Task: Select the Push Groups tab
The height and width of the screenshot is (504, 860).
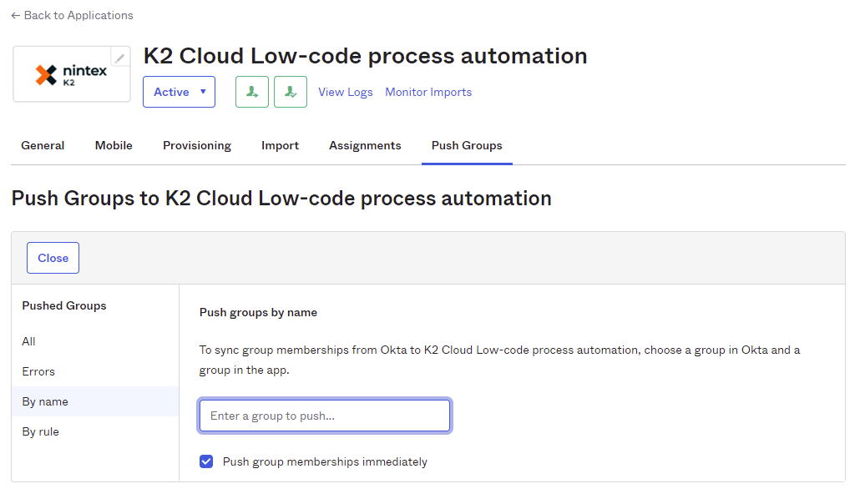Action: [467, 145]
